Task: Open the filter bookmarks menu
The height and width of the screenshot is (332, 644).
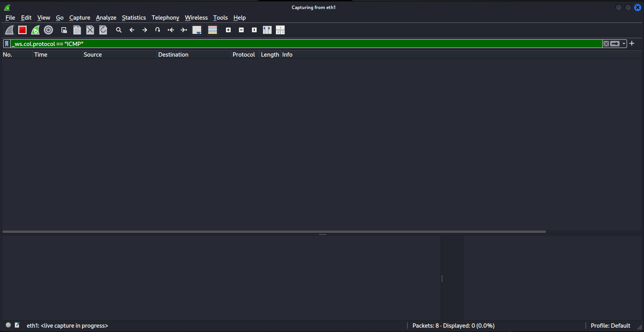Action: coord(7,44)
